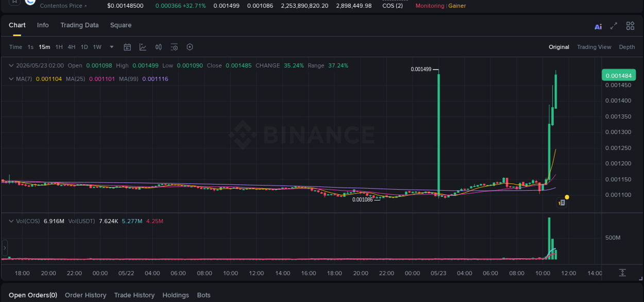Click the 0.001086 low price marker
The image size is (644, 302).
coord(363,199)
